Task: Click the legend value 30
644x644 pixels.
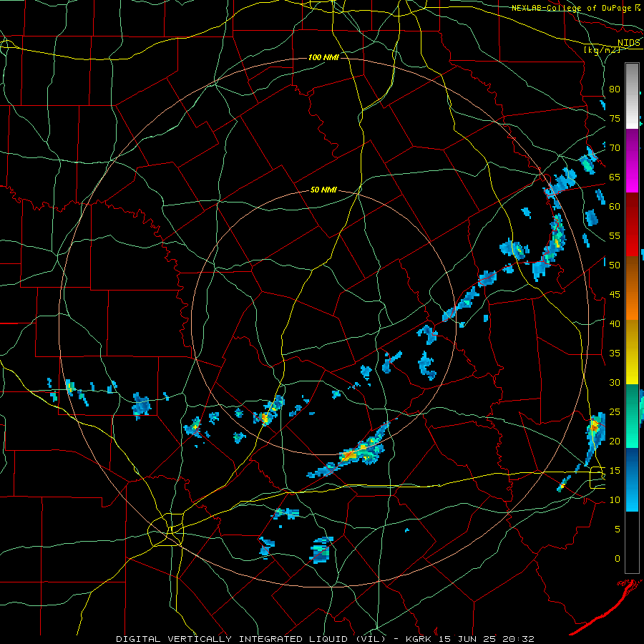Action: coord(615,382)
